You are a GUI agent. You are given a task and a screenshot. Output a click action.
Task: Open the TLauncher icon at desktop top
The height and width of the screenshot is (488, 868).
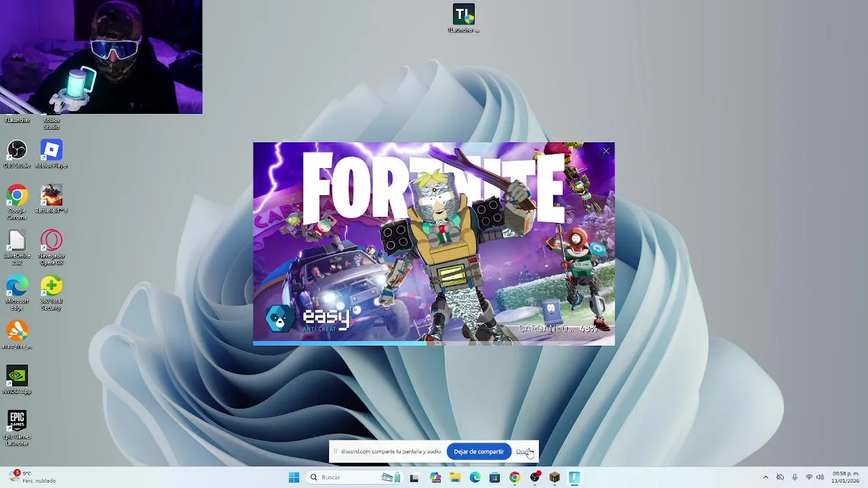point(464,18)
